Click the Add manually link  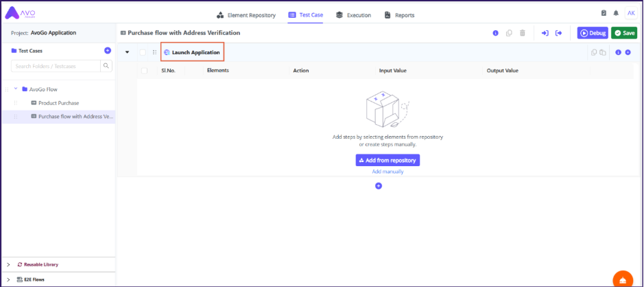click(x=387, y=172)
